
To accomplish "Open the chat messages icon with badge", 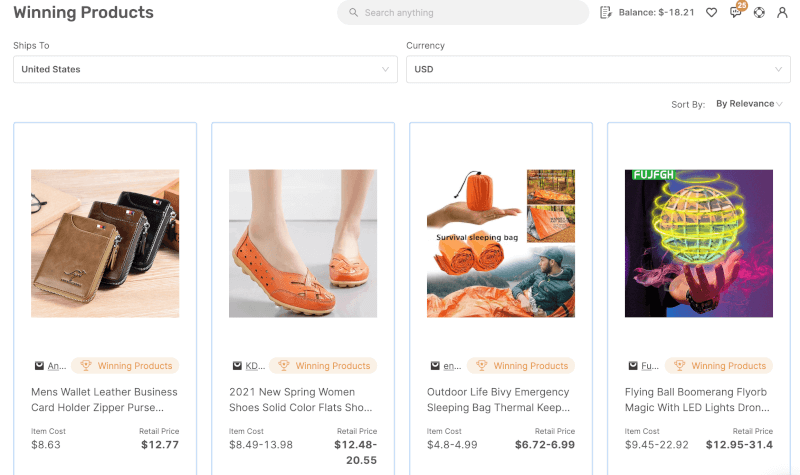I will [736, 12].
